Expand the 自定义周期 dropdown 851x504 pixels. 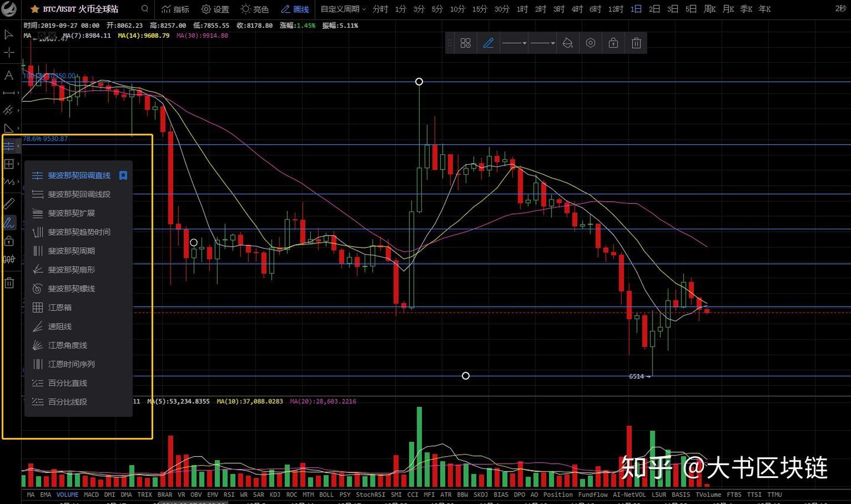[x=343, y=9]
